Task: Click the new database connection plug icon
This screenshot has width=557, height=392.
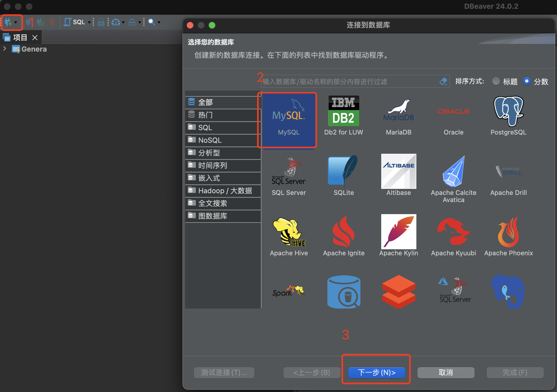Action: 9,22
